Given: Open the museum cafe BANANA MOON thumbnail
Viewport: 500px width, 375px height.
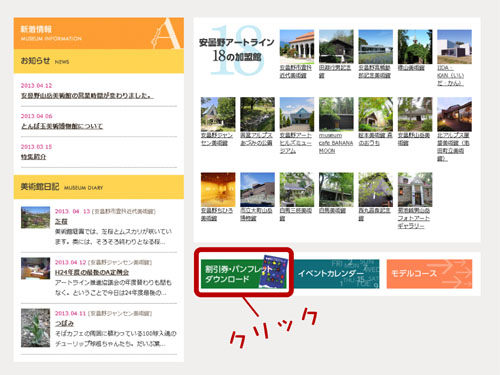Looking at the screenshot, I should click(336, 114).
